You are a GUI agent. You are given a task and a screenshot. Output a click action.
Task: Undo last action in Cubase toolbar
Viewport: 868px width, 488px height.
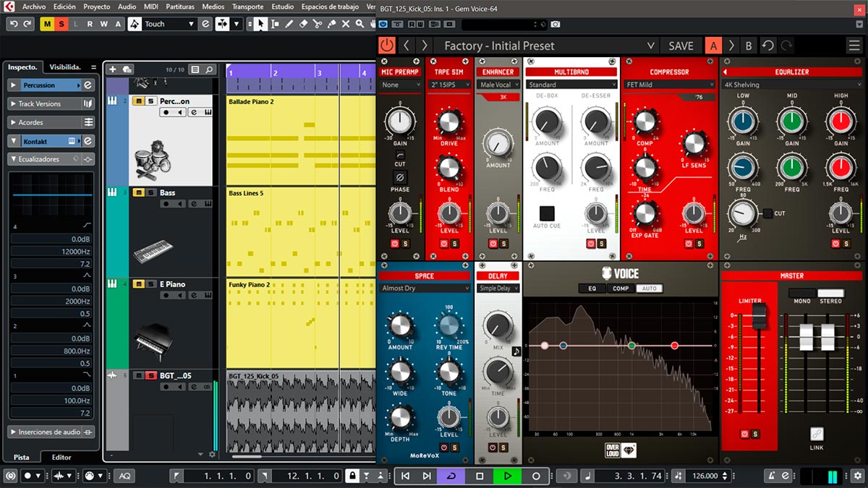[x=14, y=24]
